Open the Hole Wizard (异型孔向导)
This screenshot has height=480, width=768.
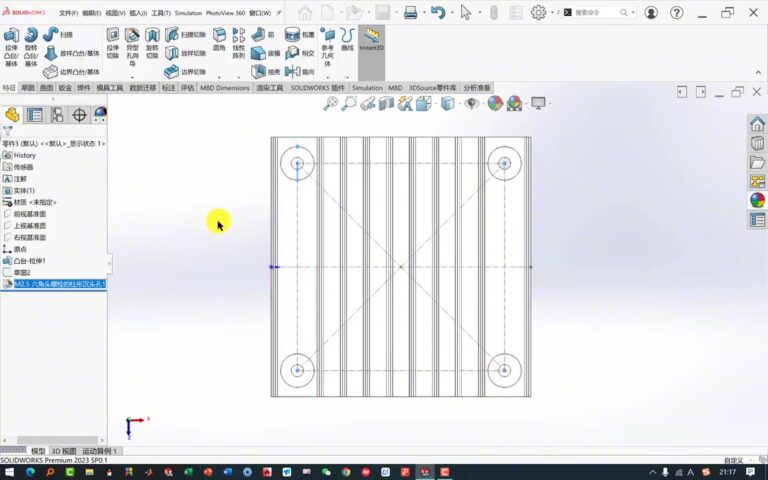click(x=132, y=47)
